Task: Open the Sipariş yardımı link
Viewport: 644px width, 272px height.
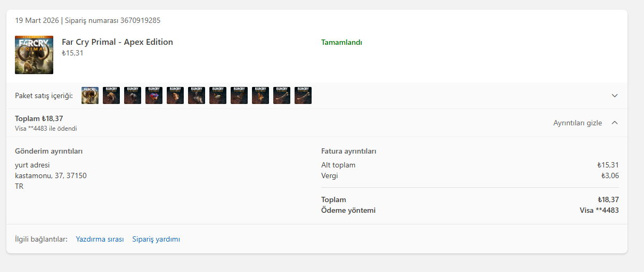Action: (x=156, y=239)
